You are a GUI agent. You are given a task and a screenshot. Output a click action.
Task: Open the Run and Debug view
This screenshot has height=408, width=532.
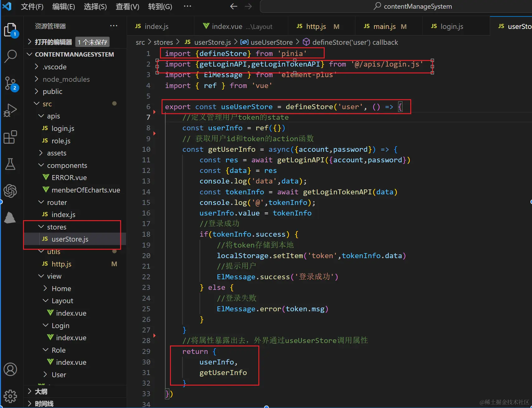(10, 110)
